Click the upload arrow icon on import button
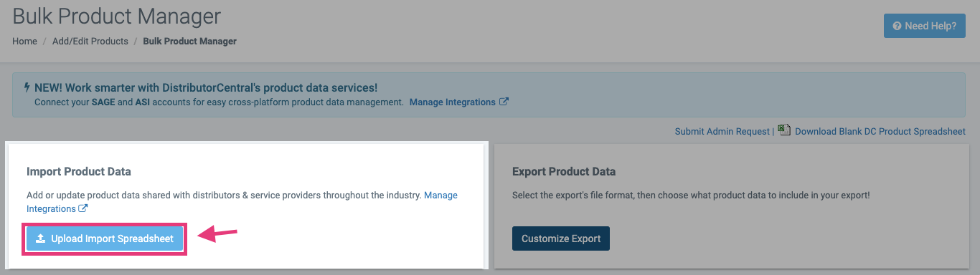 41,238
